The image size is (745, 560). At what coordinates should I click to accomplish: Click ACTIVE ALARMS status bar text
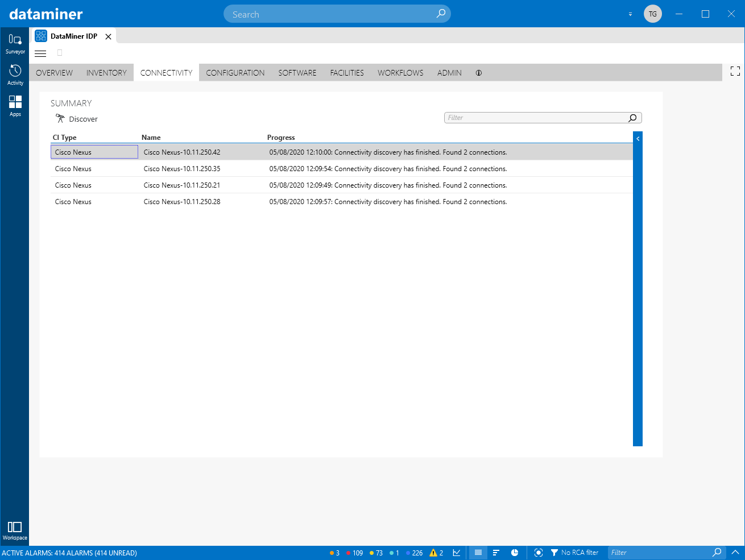click(69, 553)
